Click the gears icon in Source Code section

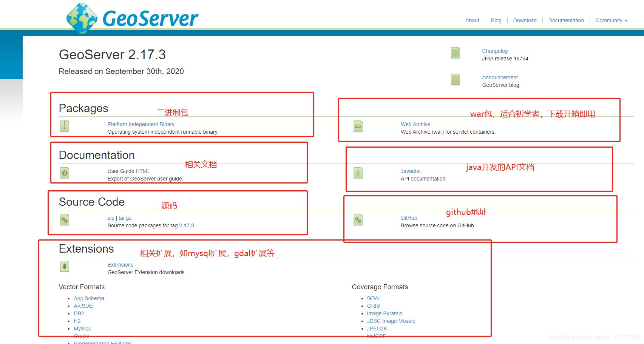coord(64,220)
